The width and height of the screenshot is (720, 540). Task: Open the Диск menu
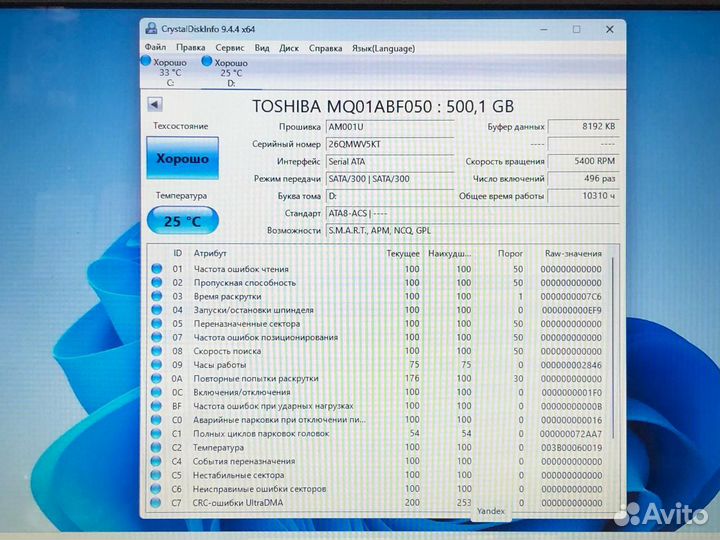pos(289,48)
